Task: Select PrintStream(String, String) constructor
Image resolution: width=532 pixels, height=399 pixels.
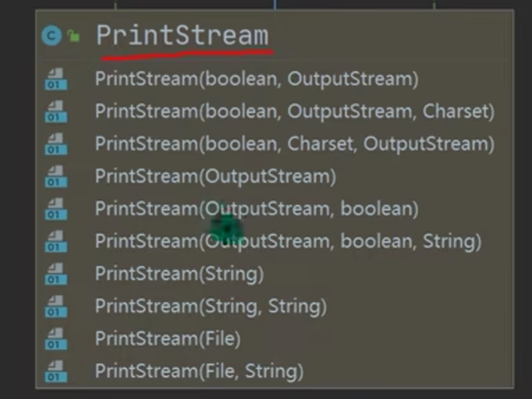Action: coord(210,306)
